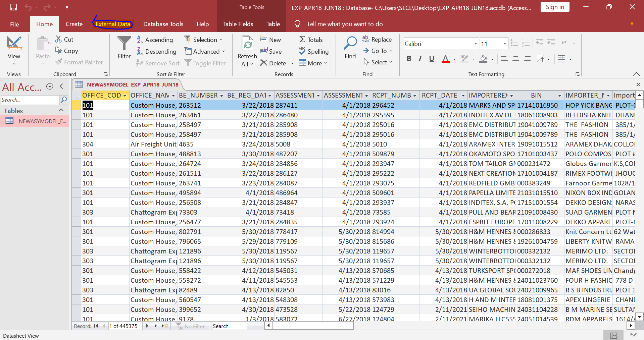Run the Spelling check
Image resolution: width=644 pixels, height=340 pixels.
click(313, 51)
